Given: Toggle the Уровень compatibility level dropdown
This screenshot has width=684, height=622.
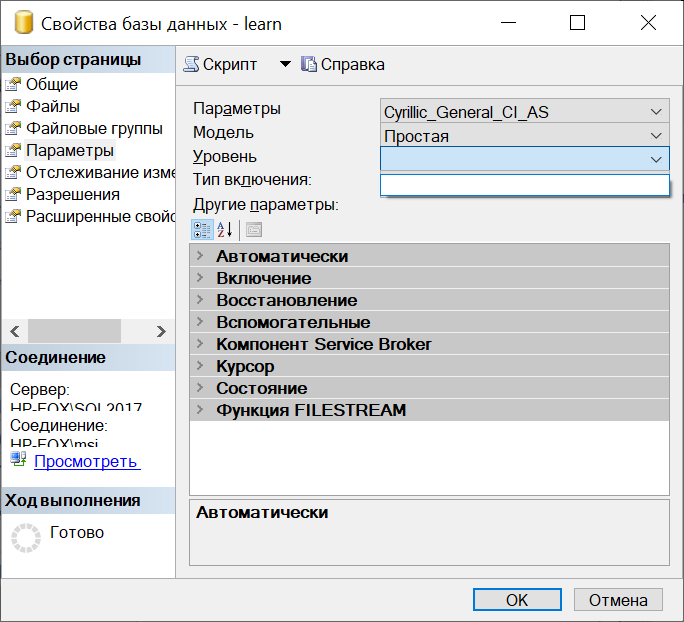Looking at the screenshot, I should pos(525,159).
